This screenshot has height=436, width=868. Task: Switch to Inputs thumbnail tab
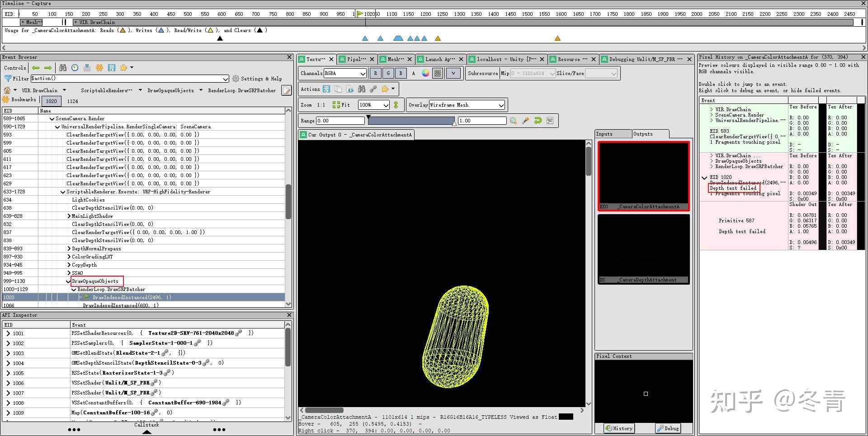pyautogui.click(x=613, y=134)
